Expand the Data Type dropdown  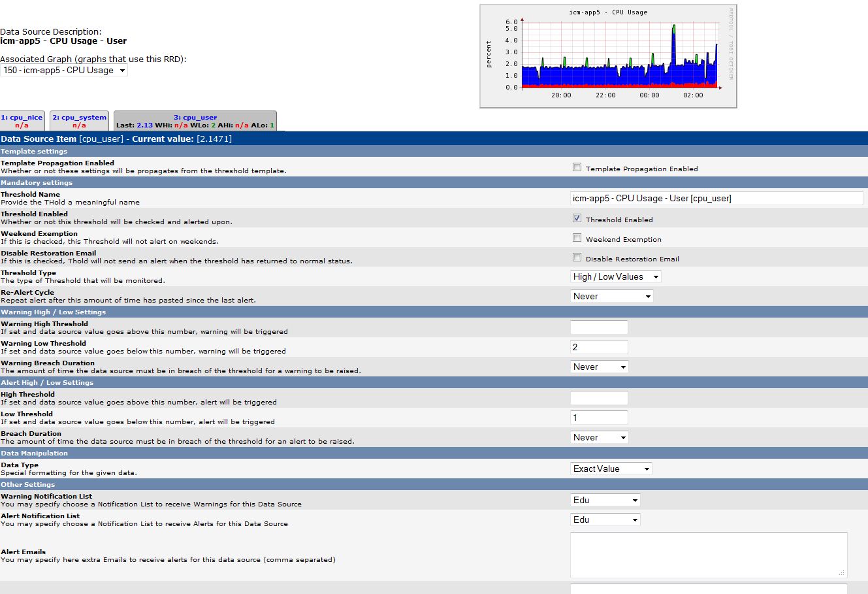coord(611,469)
